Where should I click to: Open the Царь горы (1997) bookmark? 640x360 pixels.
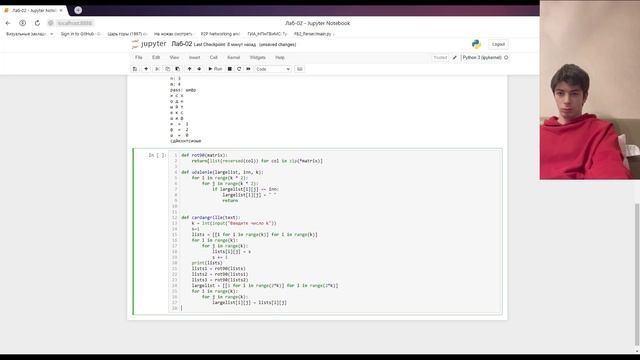(127, 34)
